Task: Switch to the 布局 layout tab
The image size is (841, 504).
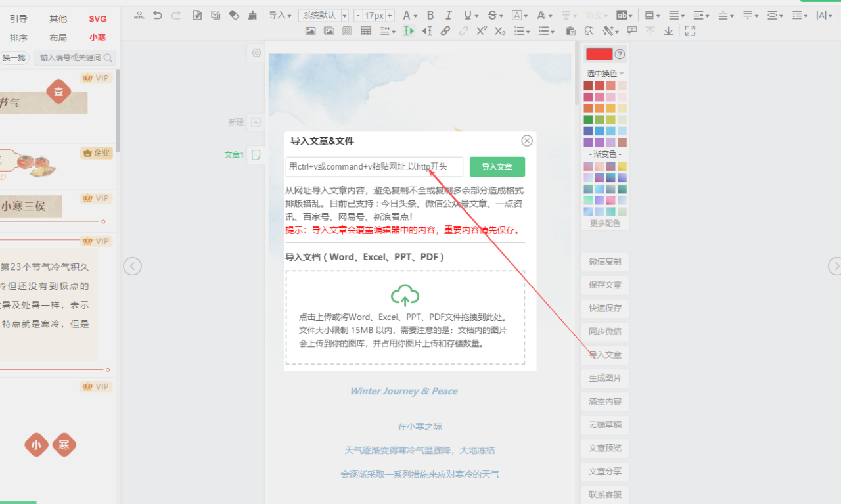Action: pyautogui.click(x=58, y=38)
